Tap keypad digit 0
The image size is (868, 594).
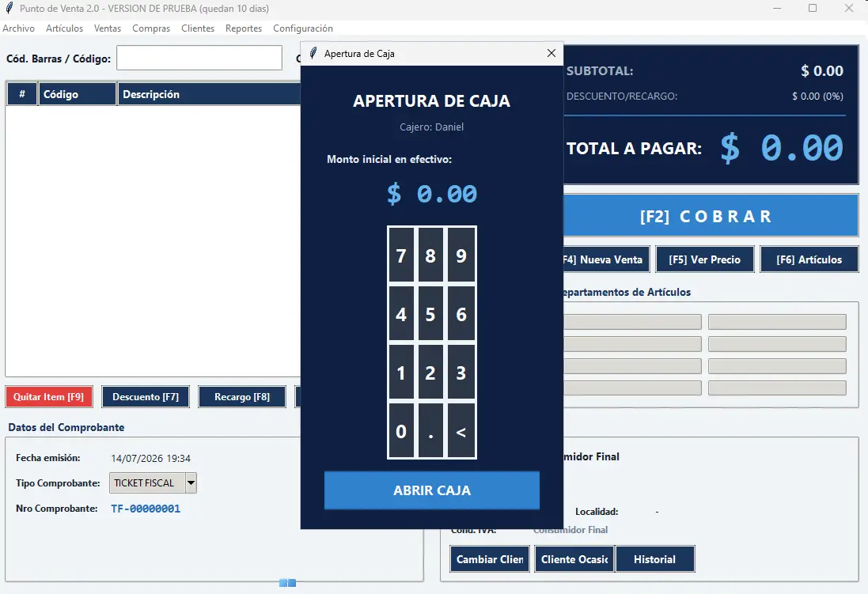401,431
